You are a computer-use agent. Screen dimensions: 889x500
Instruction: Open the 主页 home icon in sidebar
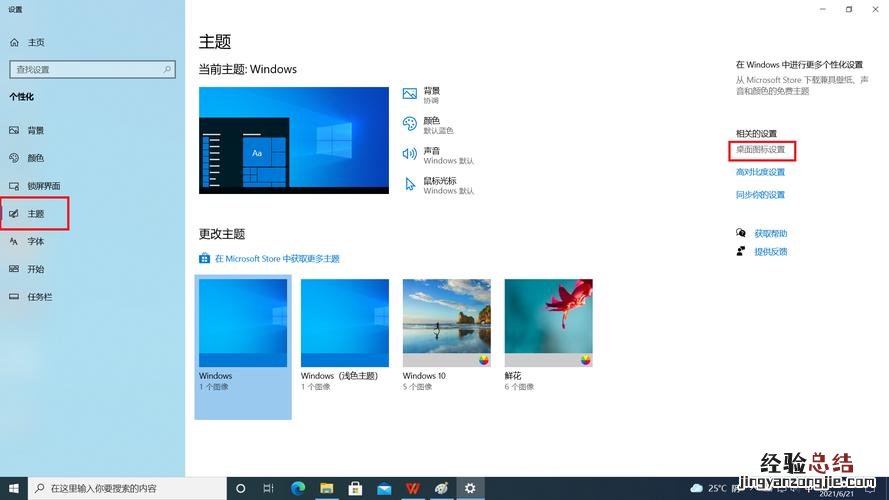click(15, 43)
